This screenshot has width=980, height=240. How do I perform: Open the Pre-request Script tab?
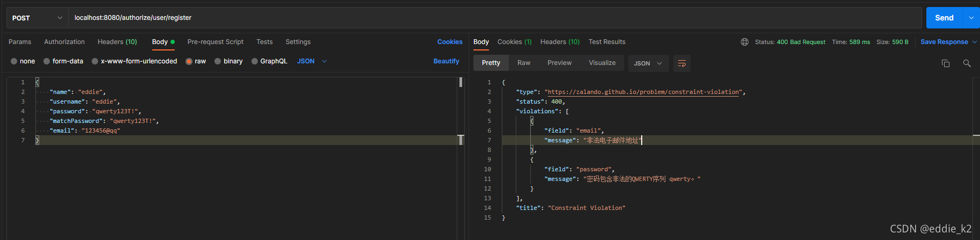click(216, 42)
